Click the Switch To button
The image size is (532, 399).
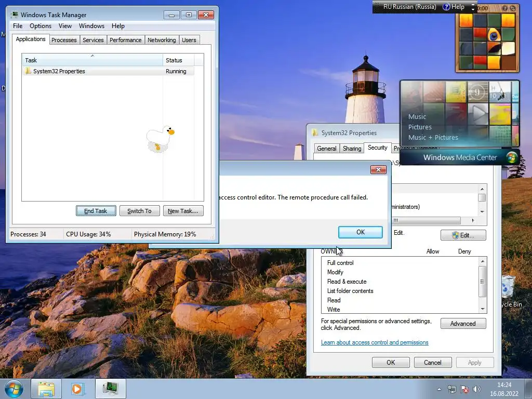coord(139,211)
